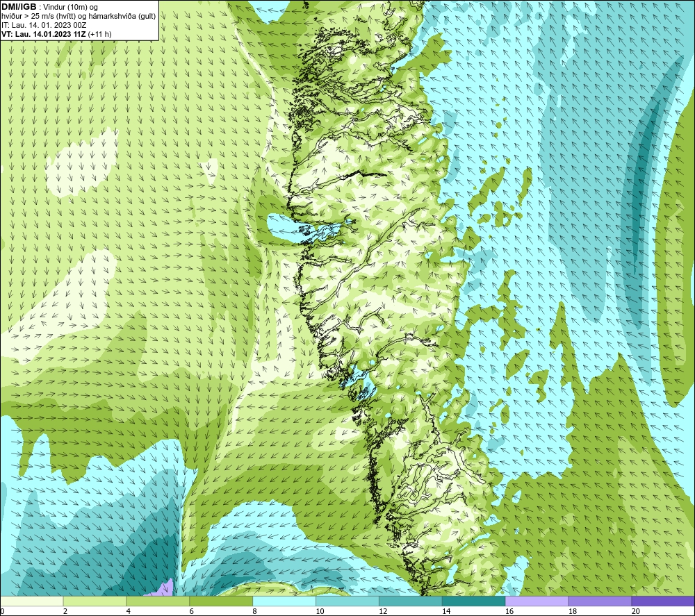The image size is (695, 616).
Task: Click the legend scale number 16
Action: point(509,611)
